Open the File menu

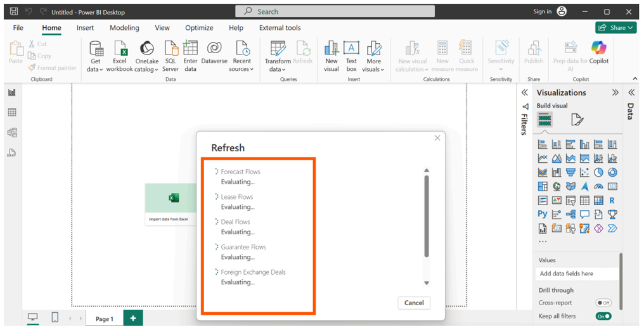[x=18, y=28]
